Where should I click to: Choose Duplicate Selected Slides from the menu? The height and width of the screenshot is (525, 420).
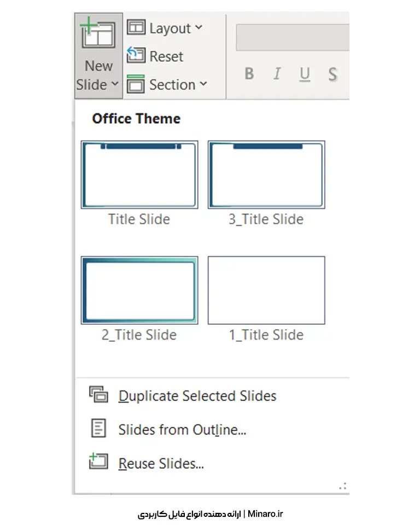197,395
